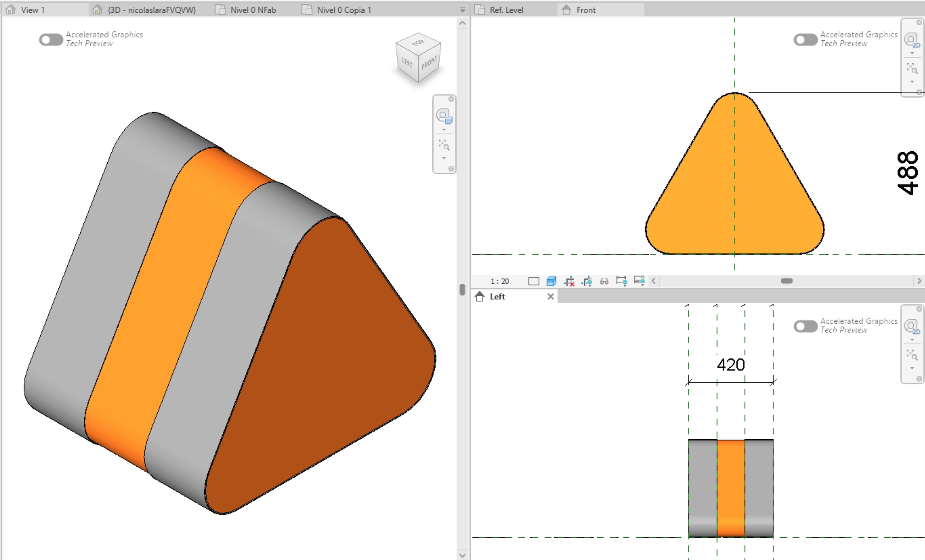Image resolution: width=925 pixels, height=560 pixels.
Task: Open Full Navigation Wheel in 3D view
Action: (444, 116)
